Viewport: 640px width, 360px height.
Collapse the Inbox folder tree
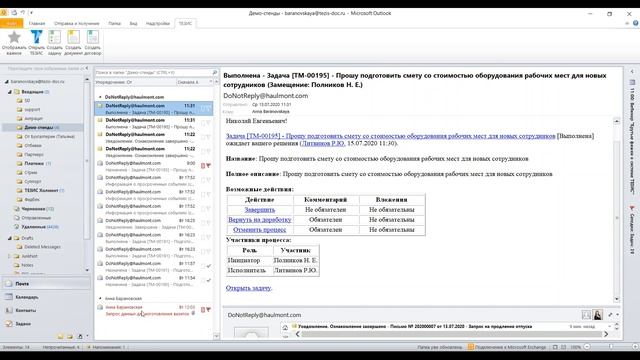[10, 92]
